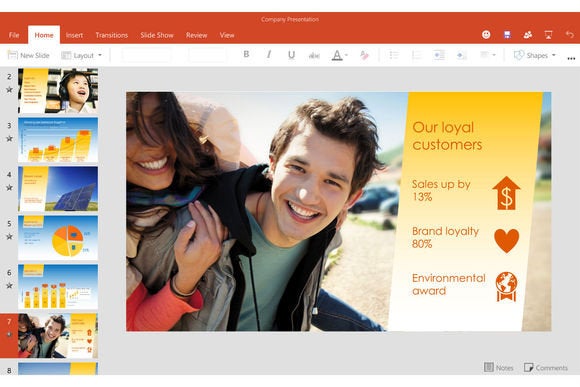The image size is (580, 387).
Task: Select slide 5 pie chart thumbnail
Action: coord(58,238)
